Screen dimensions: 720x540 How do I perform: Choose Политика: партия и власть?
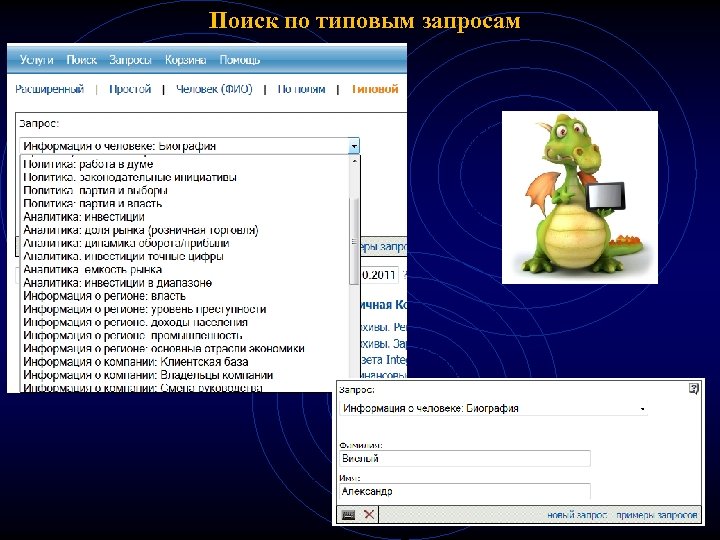93,203
